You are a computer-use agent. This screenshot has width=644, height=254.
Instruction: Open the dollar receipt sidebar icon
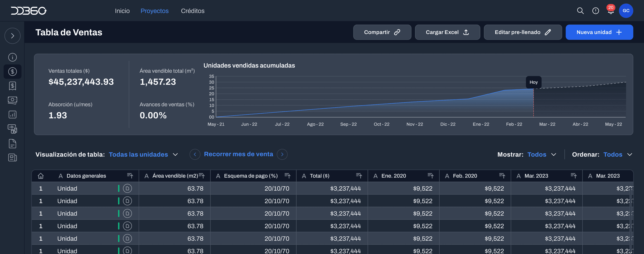13,86
